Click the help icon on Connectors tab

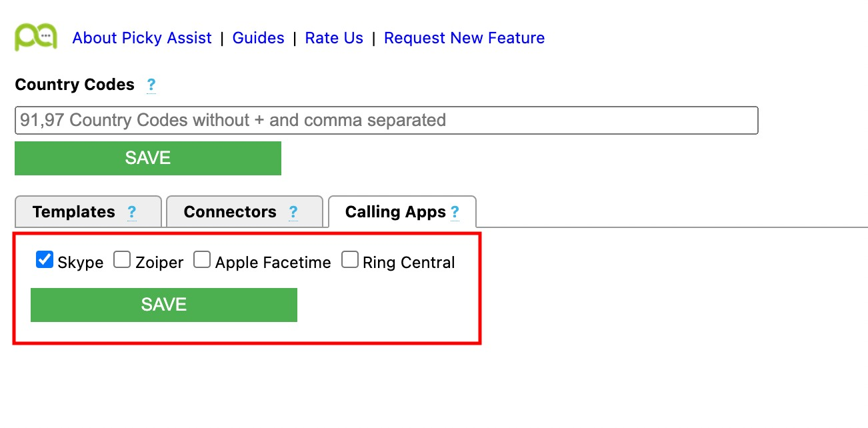tap(293, 212)
